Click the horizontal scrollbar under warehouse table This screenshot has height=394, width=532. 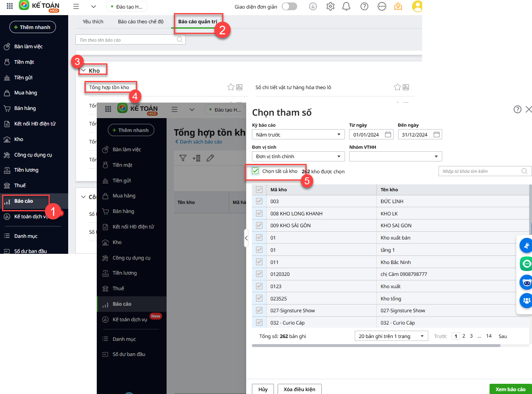(x=376, y=346)
